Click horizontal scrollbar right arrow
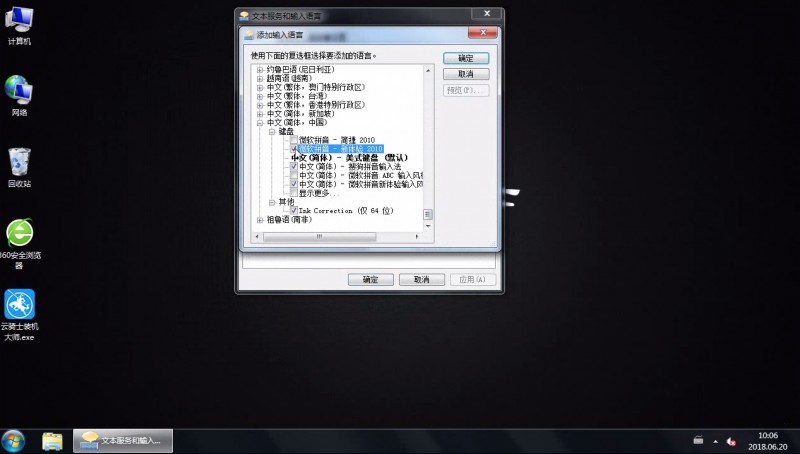Screen dimensions: 800x454 pyautogui.click(x=417, y=237)
